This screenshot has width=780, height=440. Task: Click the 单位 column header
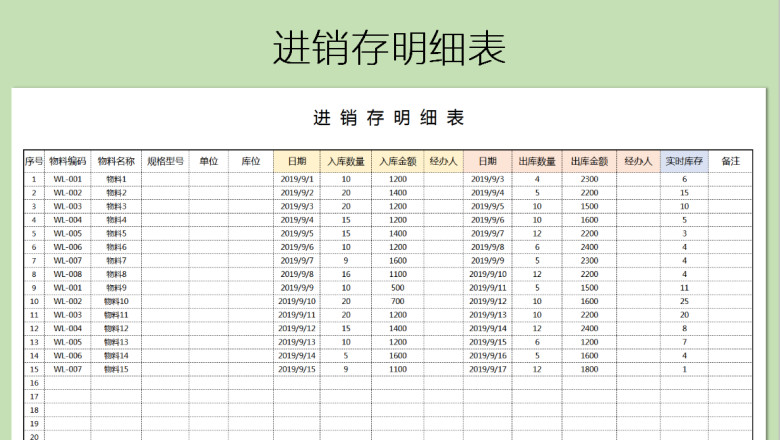coord(208,161)
